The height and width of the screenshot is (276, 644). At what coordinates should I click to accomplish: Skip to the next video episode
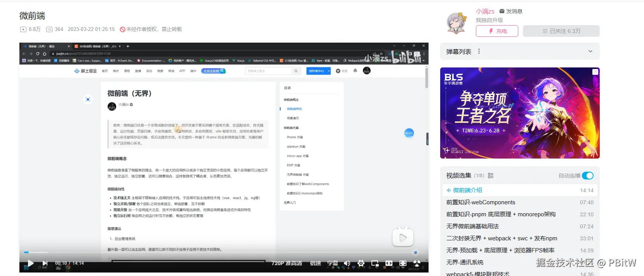pos(45,263)
